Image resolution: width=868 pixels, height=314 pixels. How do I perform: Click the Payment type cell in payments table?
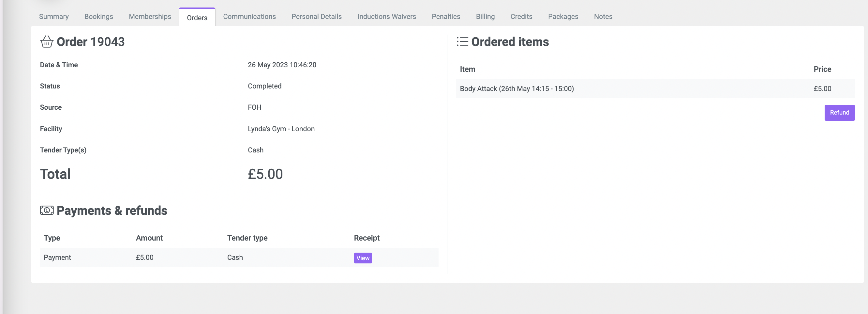tap(57, 257)
